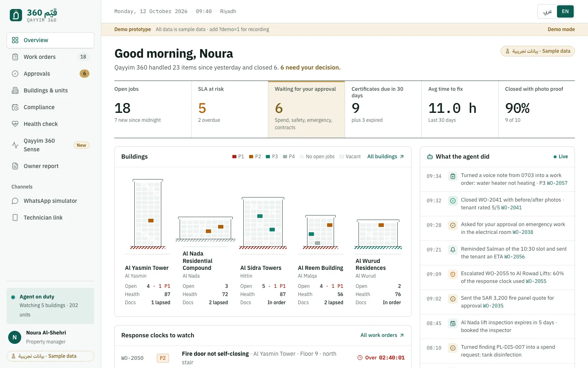Click the P2 badge on WO-2050
This screenshot has height=368, width=588.
coord(163,358)
